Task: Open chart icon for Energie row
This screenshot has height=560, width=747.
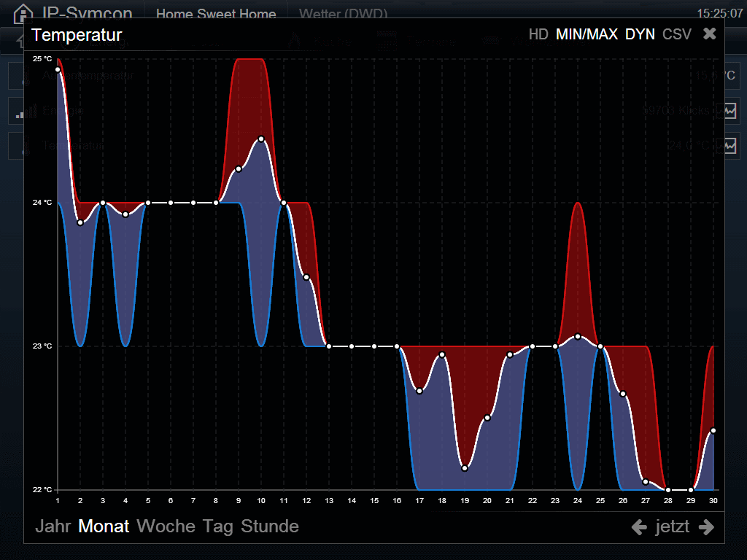Action: [x=729, y=111]
